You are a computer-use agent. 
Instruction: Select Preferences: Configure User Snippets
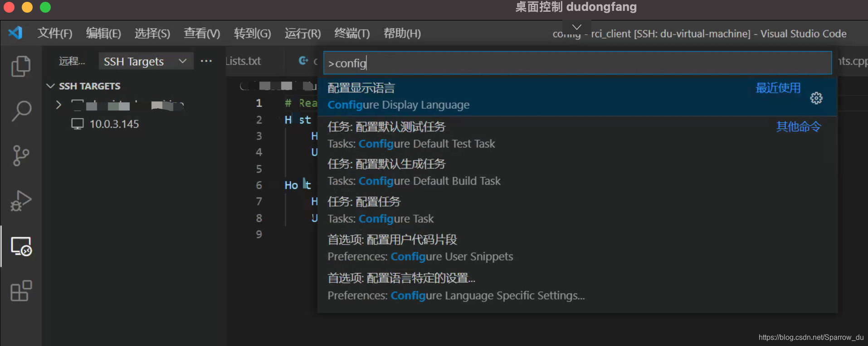pyautogui.click(x=577, y=248)
